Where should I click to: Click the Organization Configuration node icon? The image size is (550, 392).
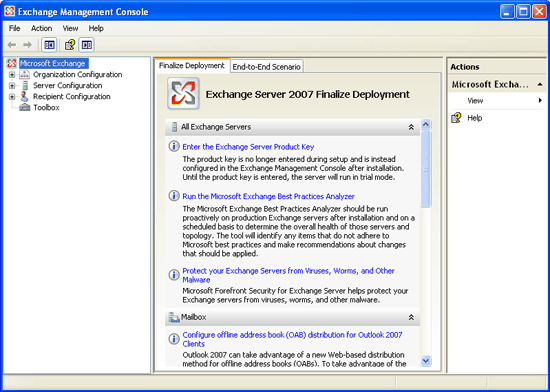pos(25,74)
